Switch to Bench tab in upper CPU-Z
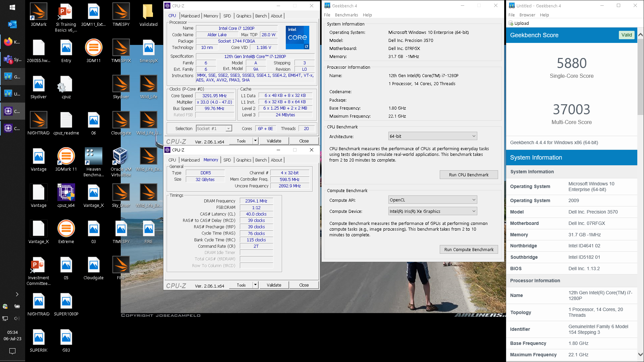Image resolution: width=644 pixels, height=362 pixels. pos(261,16)
